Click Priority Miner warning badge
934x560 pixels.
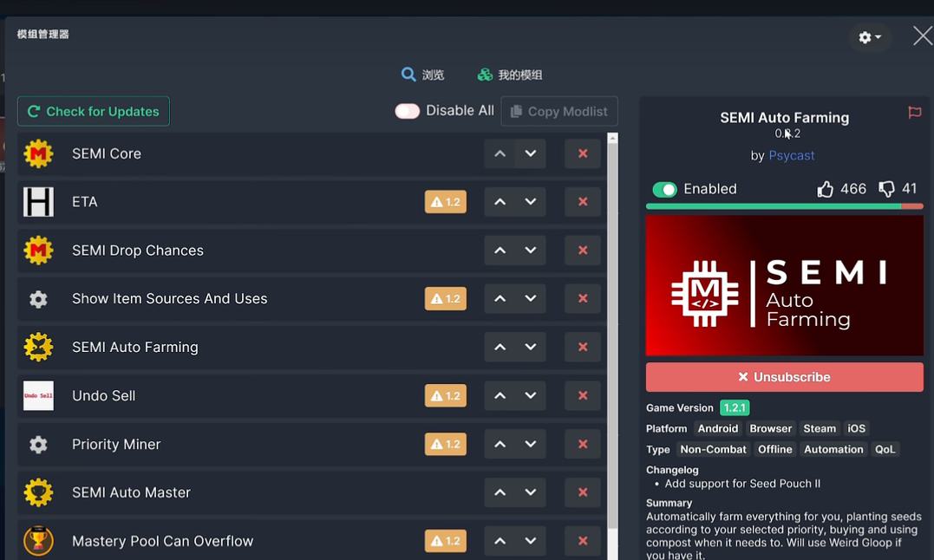446,445
